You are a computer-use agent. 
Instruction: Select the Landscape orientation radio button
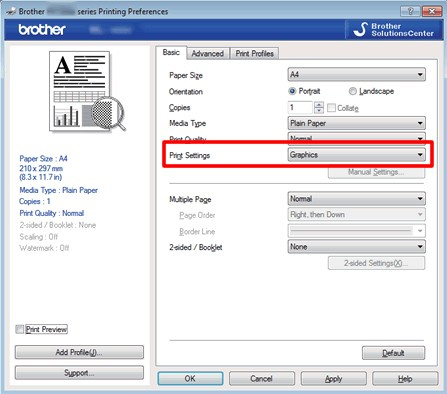pos(353,91)
